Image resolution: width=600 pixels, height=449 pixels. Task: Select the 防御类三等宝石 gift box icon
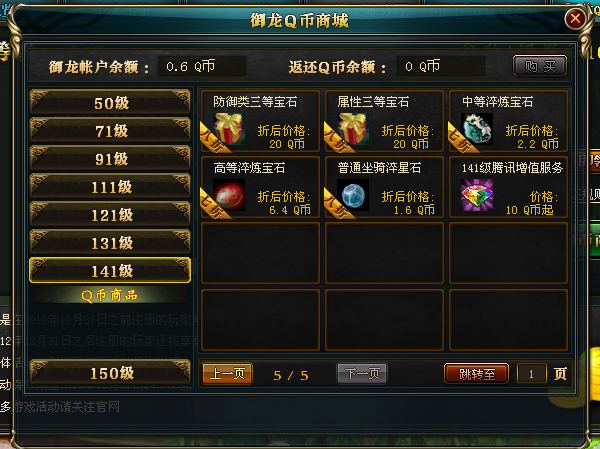pyautogui.click(x=229, y=129)
